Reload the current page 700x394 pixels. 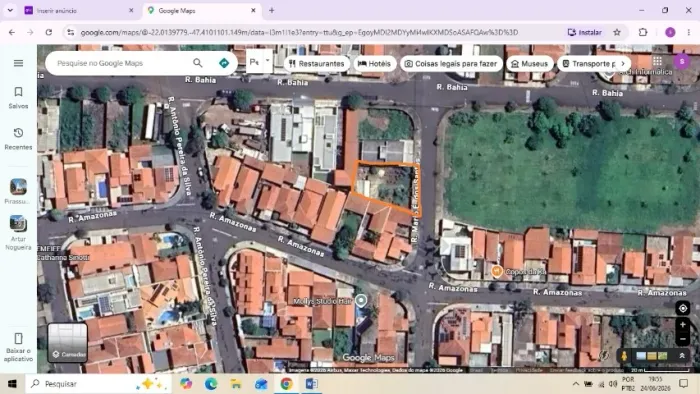pyautogui.click(x=49, y=32)
